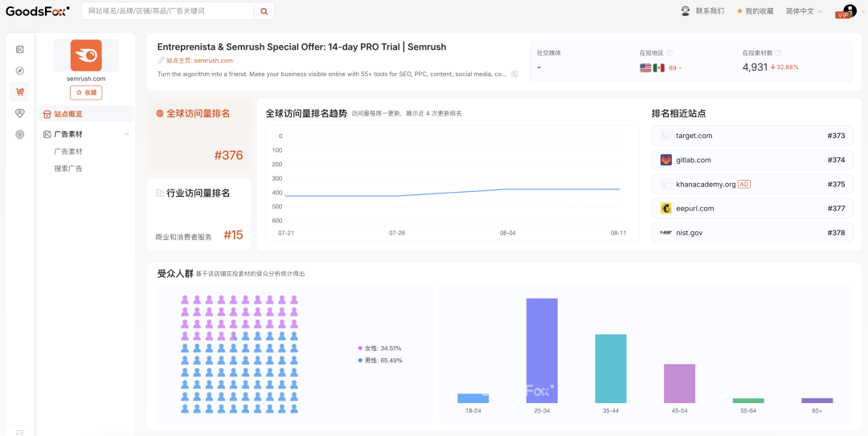Click the 07-28 point on trend line

point(397,196)
